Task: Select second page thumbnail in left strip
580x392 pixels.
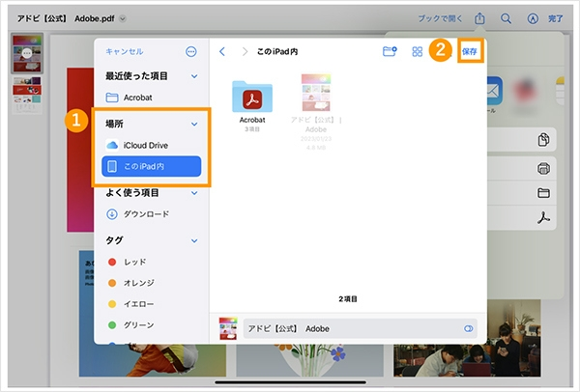Action: pyautogui.click(x=27, y=95)
